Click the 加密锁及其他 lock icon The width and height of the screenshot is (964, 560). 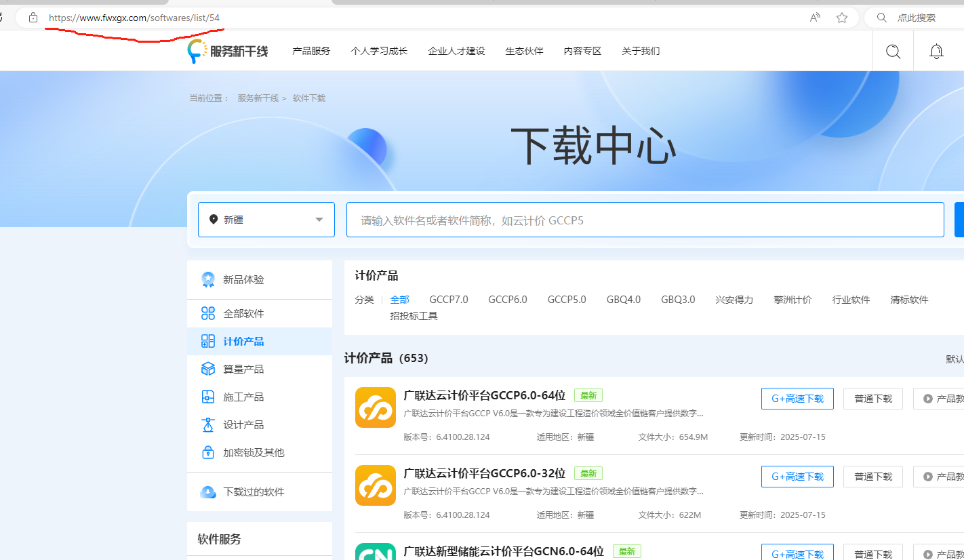click(x=209, y=452)
